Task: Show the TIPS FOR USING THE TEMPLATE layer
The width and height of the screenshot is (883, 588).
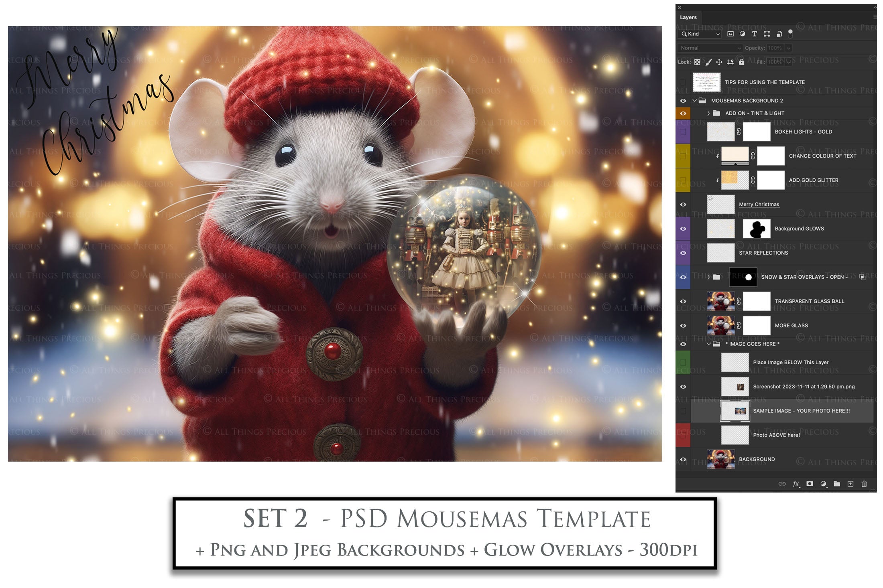Action: [684, 82]
